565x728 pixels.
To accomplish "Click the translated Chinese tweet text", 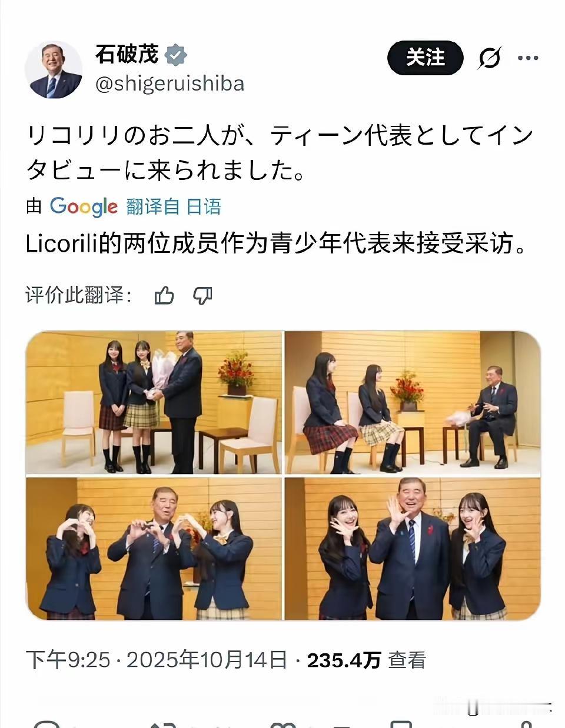I will pos(276,243).
